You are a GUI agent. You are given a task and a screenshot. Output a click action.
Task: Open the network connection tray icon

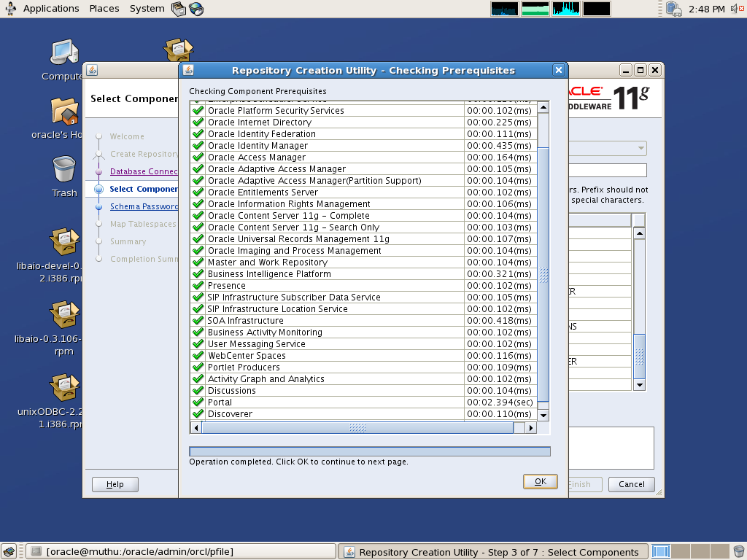coord(673,9)
